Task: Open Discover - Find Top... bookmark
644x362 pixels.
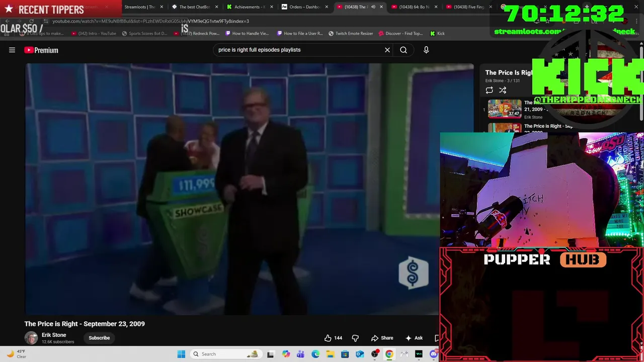Action: (400, 33)
